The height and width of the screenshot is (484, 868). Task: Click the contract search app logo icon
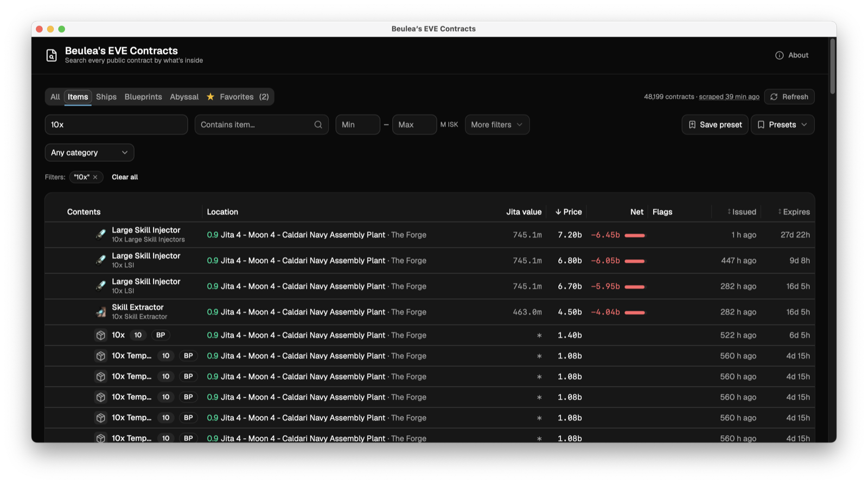tap(52, 55)
